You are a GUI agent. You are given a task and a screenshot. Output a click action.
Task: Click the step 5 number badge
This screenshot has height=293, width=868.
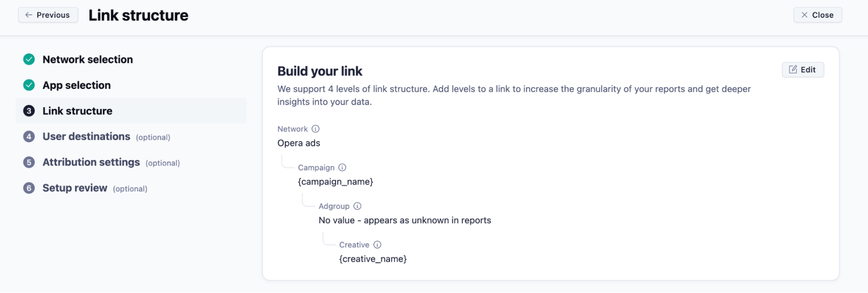pos(29,162)
